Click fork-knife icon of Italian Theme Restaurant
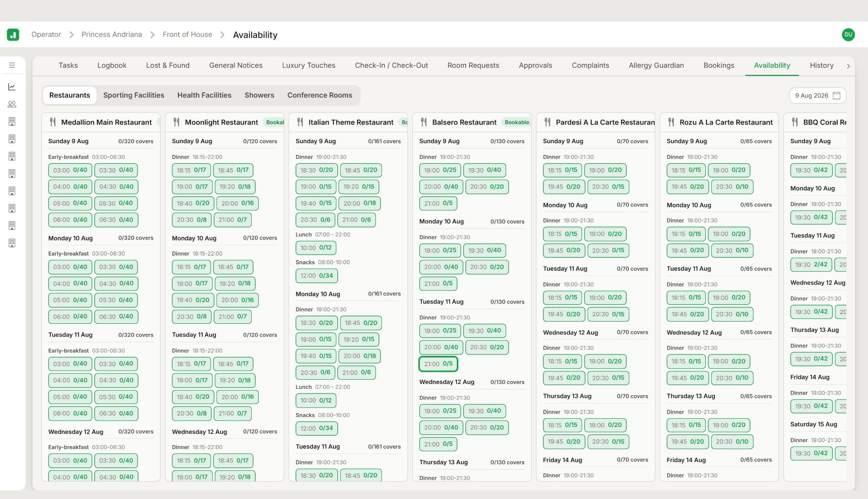868x499 pixels. click(x=300, y=122)
